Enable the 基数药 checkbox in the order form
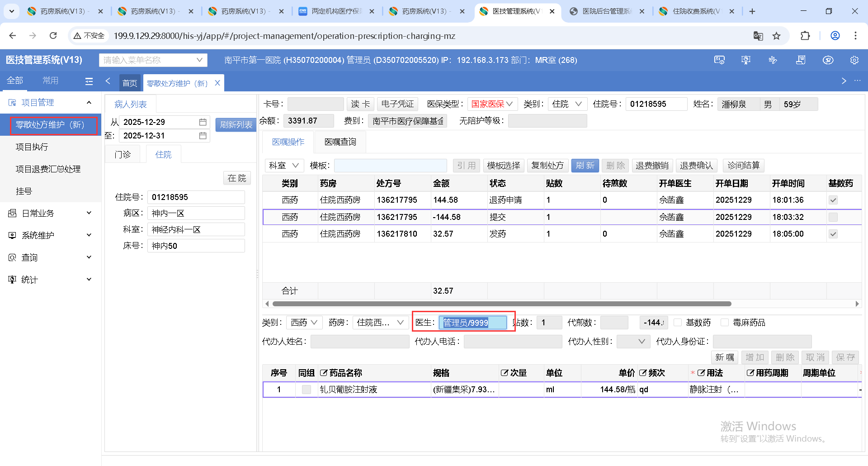The image size is (868, 466). [678, 323]
